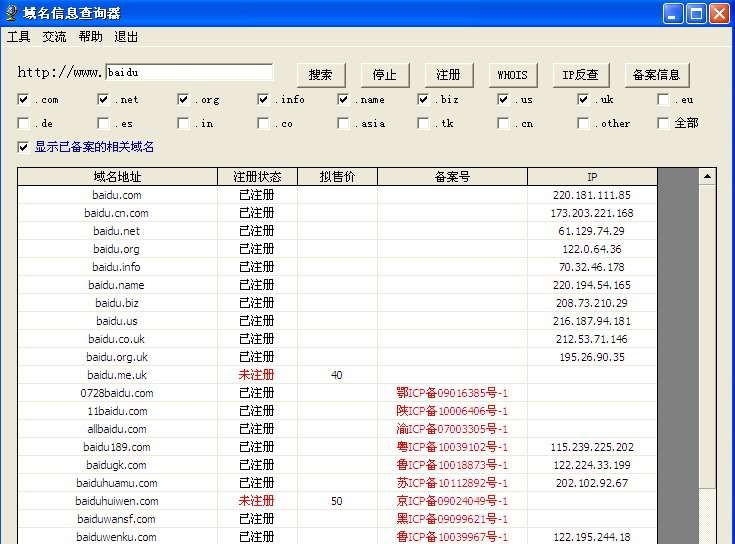Click the 域名地址 column header
This screenshot has width=735, height=544.
117,177
